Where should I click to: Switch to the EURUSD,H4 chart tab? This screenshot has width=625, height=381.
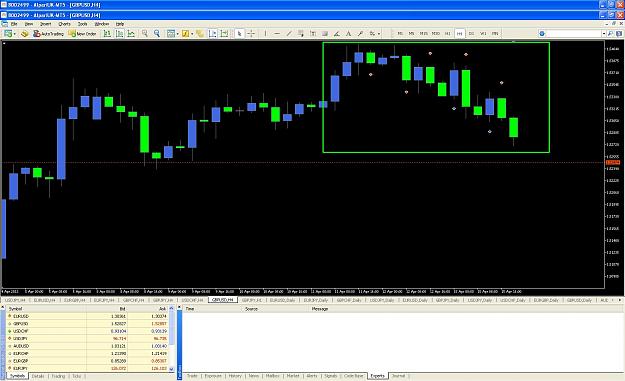pyautogui.click(x=44, y=300)
